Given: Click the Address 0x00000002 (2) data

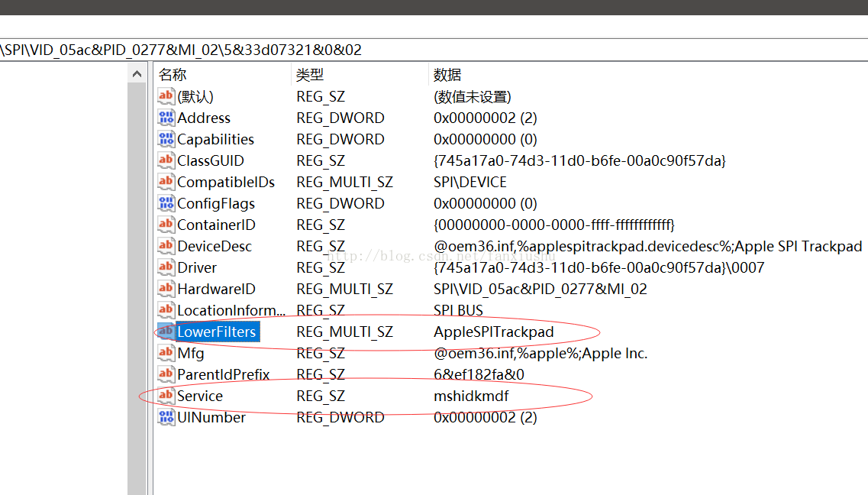Looking at the screenshot, I should [485, 118].
